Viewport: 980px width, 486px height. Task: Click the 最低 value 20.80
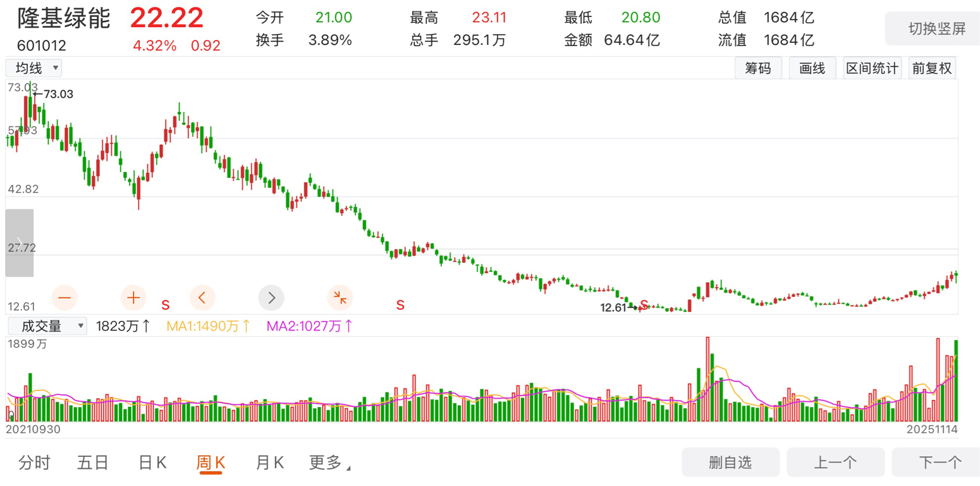(x=642, y=18)
